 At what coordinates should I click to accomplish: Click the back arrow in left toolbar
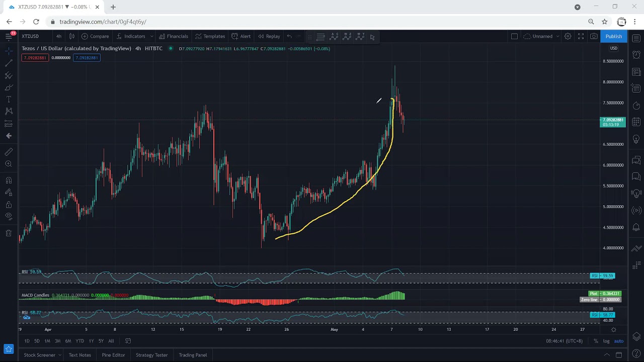click(9, 136)
